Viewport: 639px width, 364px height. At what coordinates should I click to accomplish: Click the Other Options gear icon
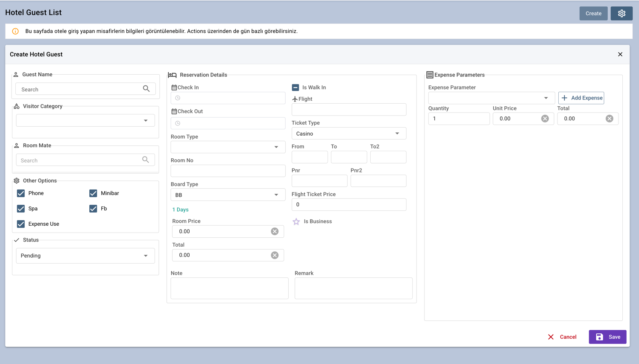(x=17, y=181)
